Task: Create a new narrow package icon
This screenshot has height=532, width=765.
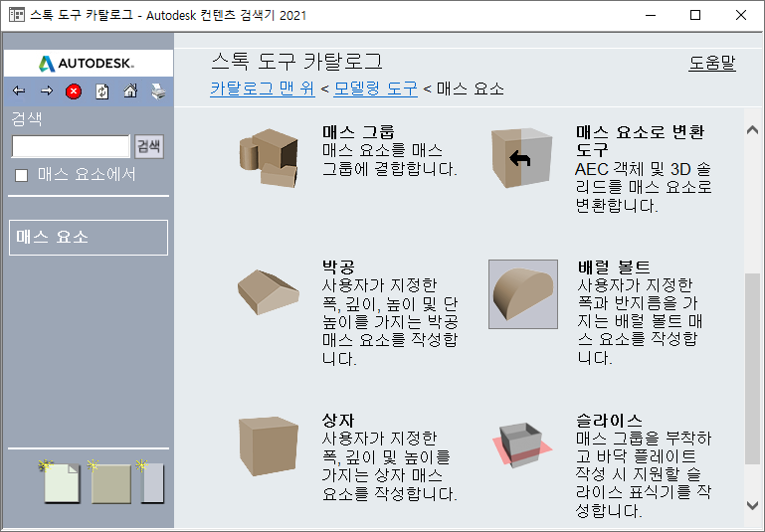Action: [x=152, y=482]
